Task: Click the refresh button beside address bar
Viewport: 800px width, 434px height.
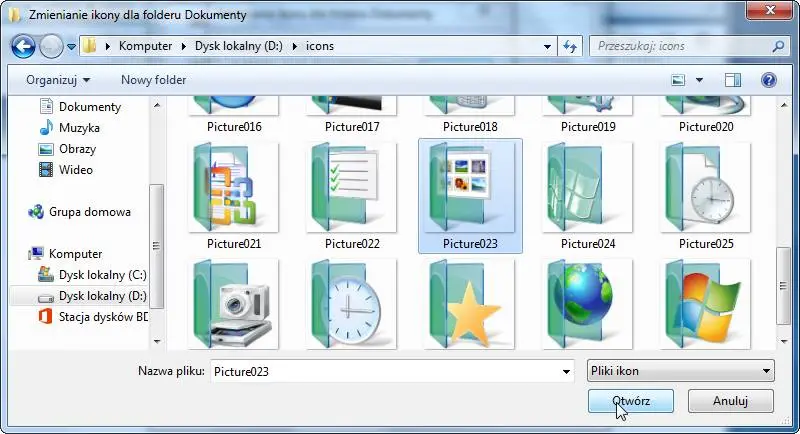Action: coord(571,46)
